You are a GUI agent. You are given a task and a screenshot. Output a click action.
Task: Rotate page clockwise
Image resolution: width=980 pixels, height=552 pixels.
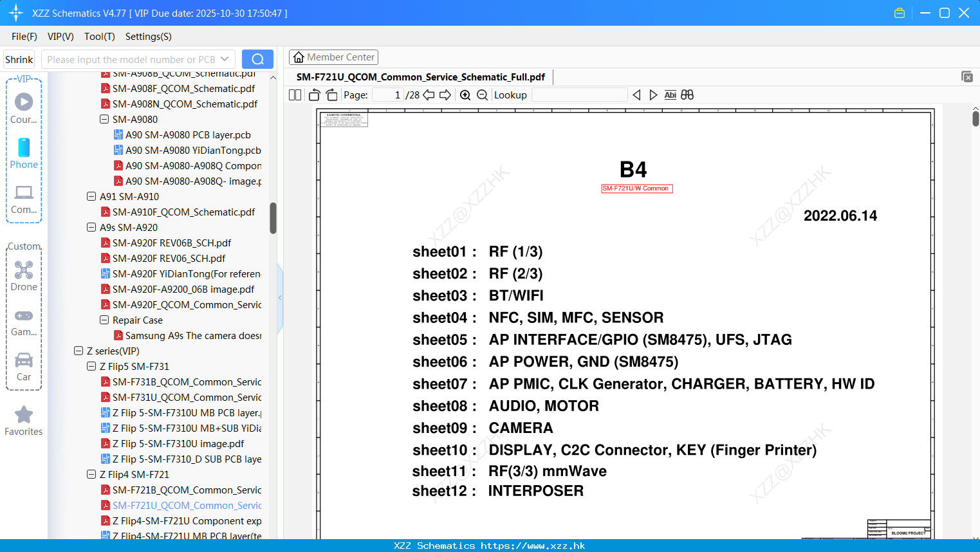tap(331, 95)
